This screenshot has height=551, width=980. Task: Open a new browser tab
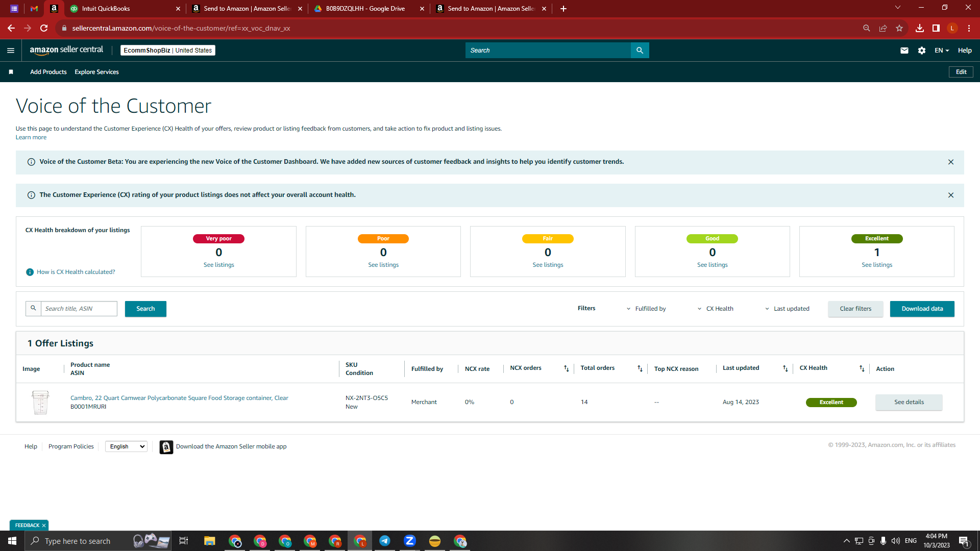563,9
